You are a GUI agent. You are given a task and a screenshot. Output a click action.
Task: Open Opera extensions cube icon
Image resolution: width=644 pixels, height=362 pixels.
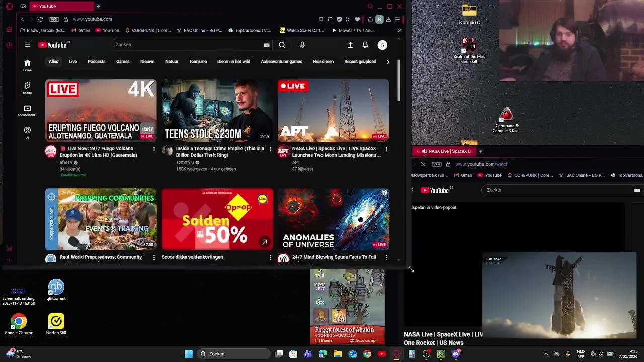370,19
